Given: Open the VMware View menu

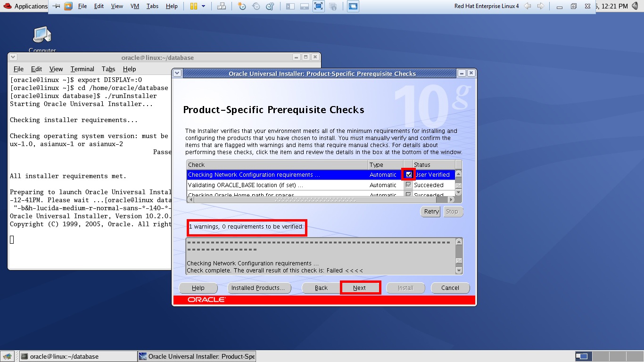Looking at the screenshot, I should pos(117,6).
